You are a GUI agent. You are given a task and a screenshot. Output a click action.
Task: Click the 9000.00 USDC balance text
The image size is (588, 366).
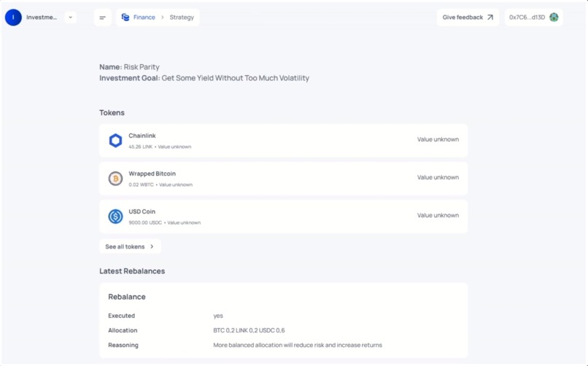(x=145, y=222)
